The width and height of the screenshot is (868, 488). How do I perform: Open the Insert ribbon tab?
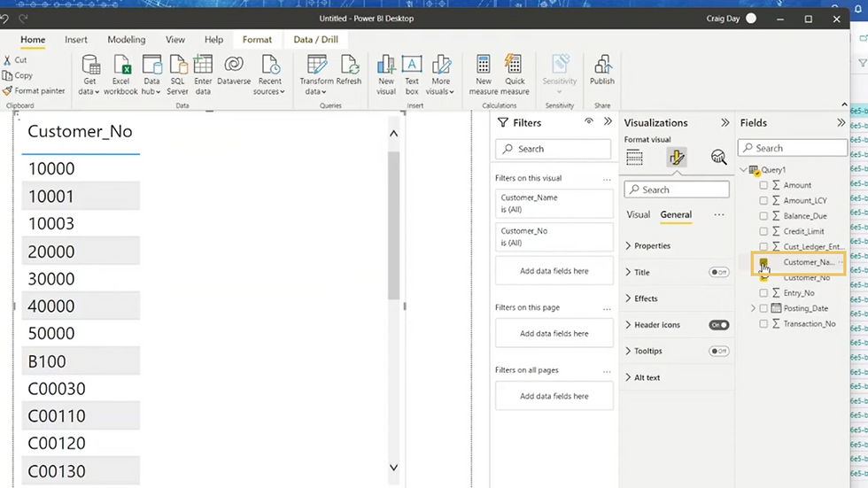(76, 40)
